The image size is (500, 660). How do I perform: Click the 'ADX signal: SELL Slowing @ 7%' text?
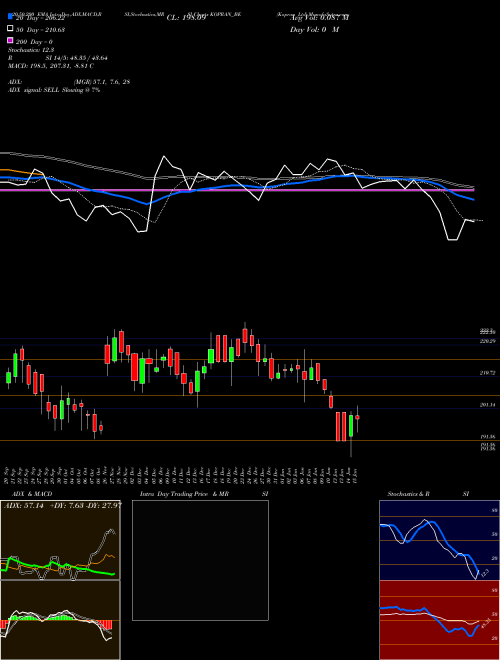point(54,90)
